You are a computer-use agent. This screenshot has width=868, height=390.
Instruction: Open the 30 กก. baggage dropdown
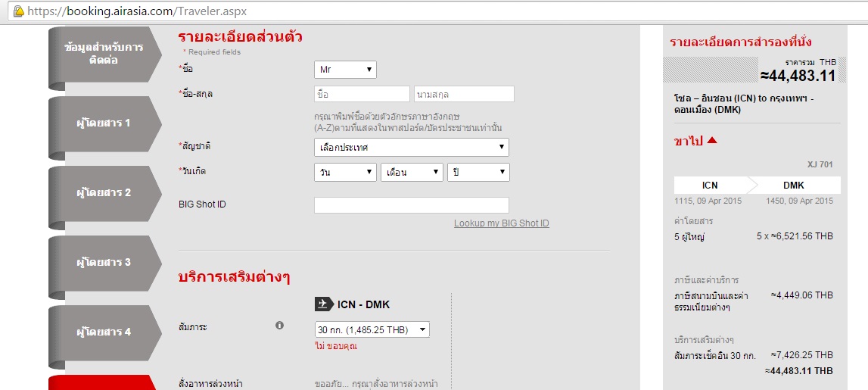[372, 329]
